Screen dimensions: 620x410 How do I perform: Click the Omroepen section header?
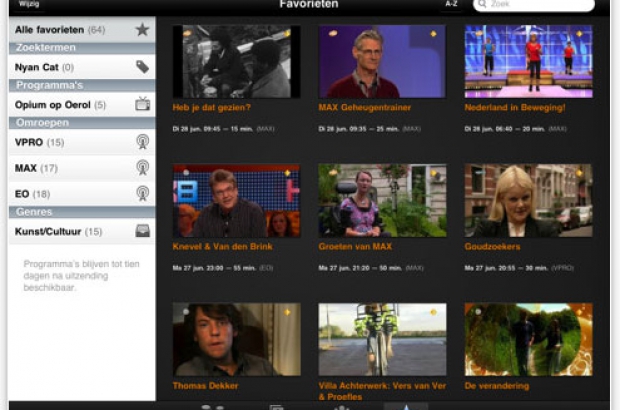(x=82, y=123)
